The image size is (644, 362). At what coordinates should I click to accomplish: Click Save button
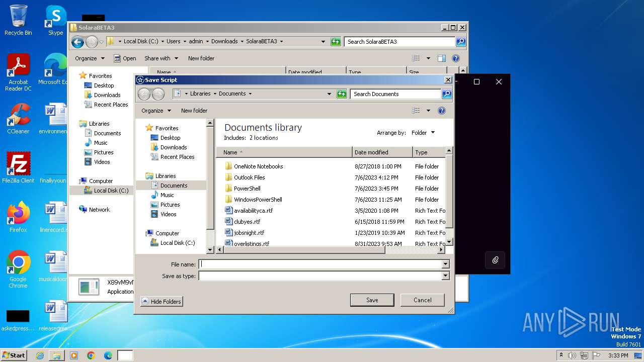click(x=372, y=300)
